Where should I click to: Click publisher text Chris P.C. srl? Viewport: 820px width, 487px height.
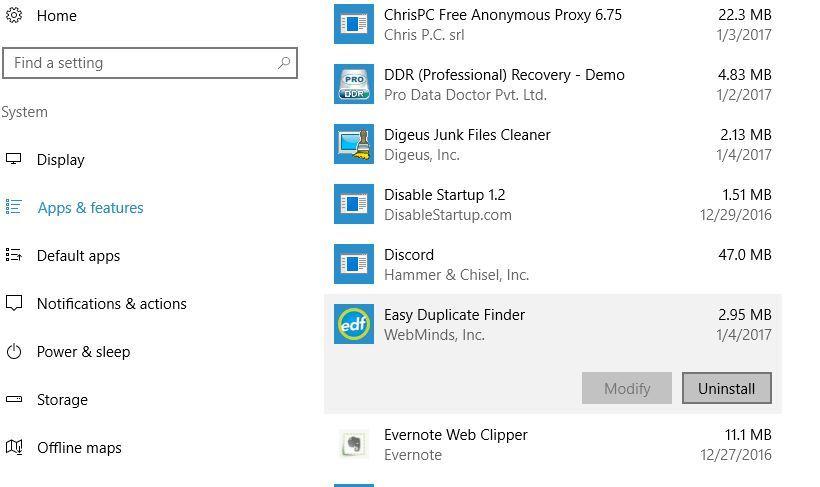424,35
